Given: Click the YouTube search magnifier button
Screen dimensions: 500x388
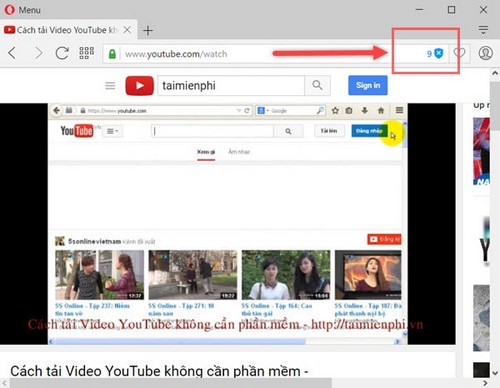Looking at the screenshot, I should coord(317,85).
